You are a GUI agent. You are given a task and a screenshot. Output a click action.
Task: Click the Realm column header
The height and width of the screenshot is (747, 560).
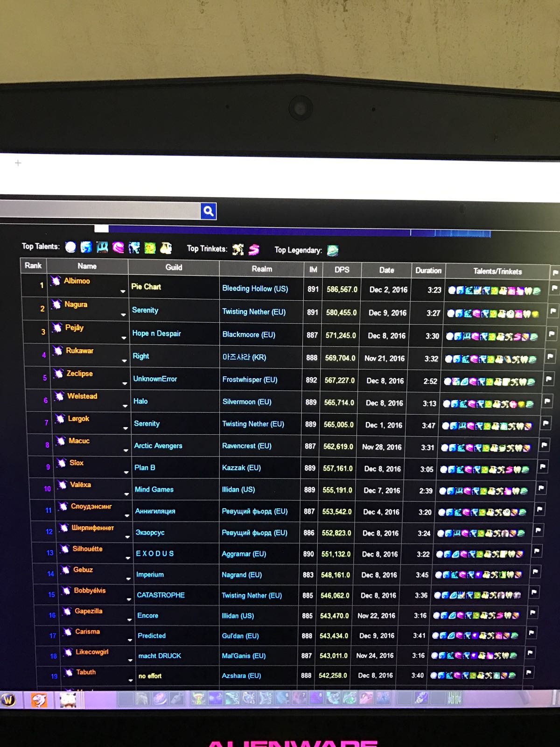(262, 268)
